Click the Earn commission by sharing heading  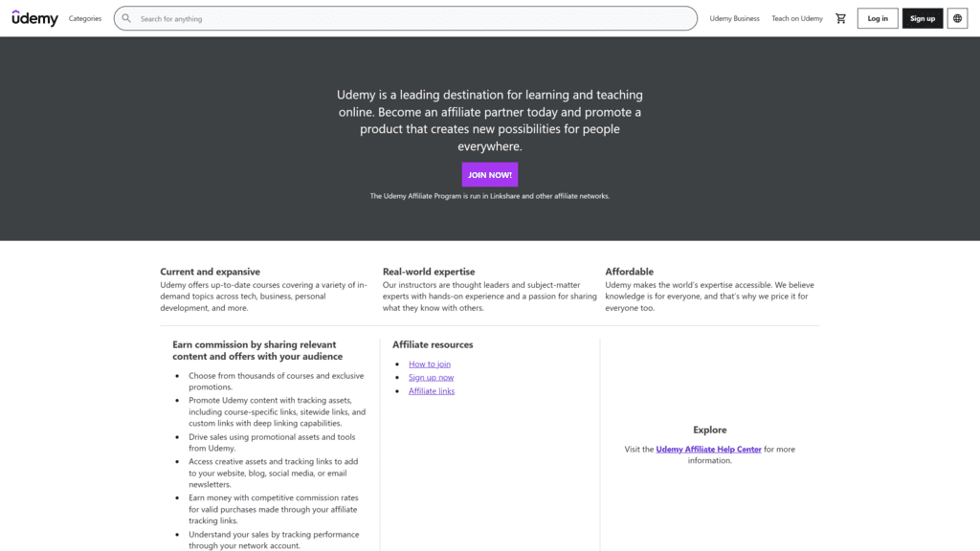pyautogui.click(x=257, y=350)
